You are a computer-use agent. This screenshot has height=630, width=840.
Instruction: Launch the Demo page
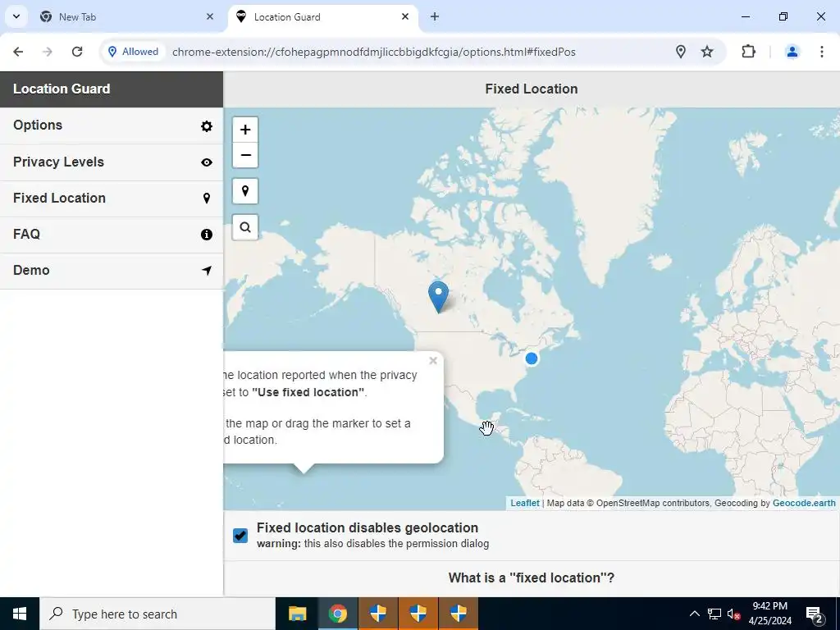point(112,271)
